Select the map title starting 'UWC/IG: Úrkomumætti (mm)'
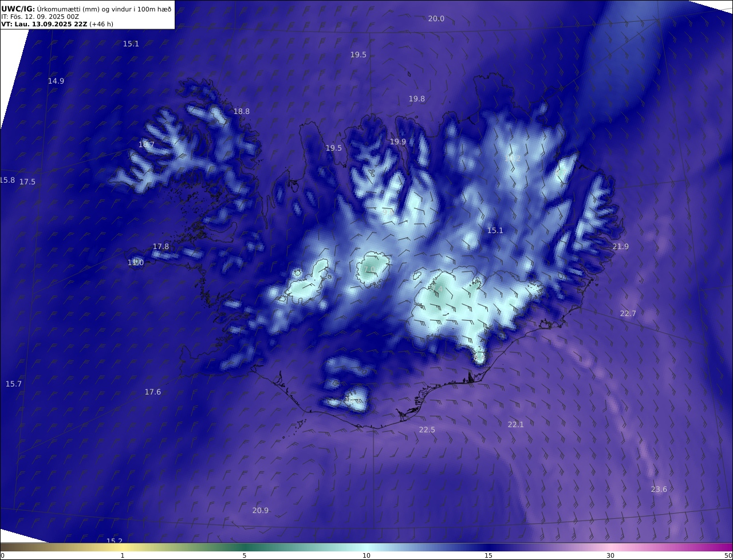The width and height of the screenshot is (733, 560). 86,9
